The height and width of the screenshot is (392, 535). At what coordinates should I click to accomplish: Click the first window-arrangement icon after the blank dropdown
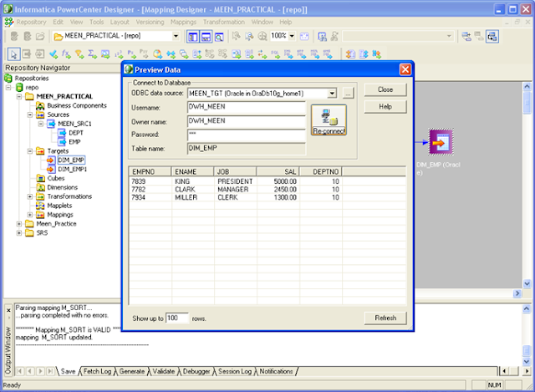(466, 36)
